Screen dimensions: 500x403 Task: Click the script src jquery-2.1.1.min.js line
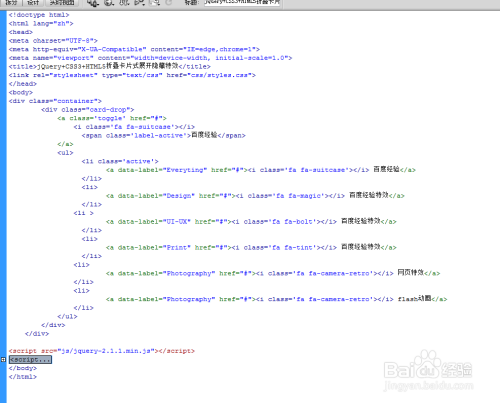coord(102,351)
